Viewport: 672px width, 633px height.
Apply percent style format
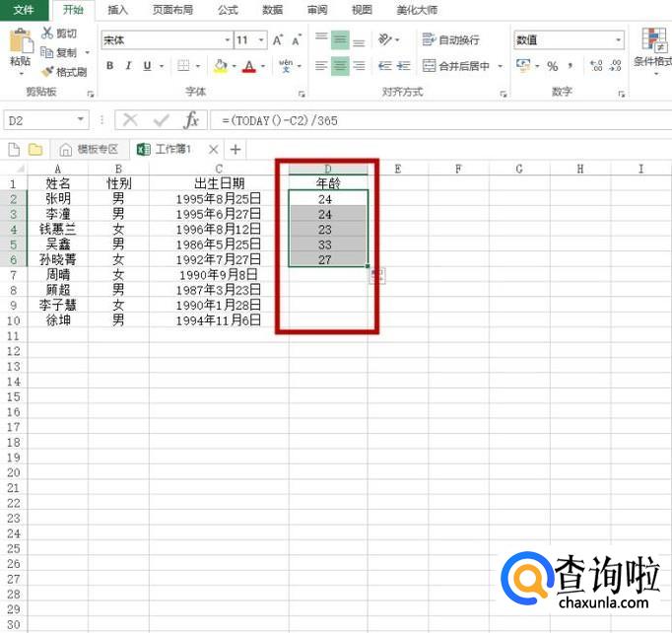553,66
